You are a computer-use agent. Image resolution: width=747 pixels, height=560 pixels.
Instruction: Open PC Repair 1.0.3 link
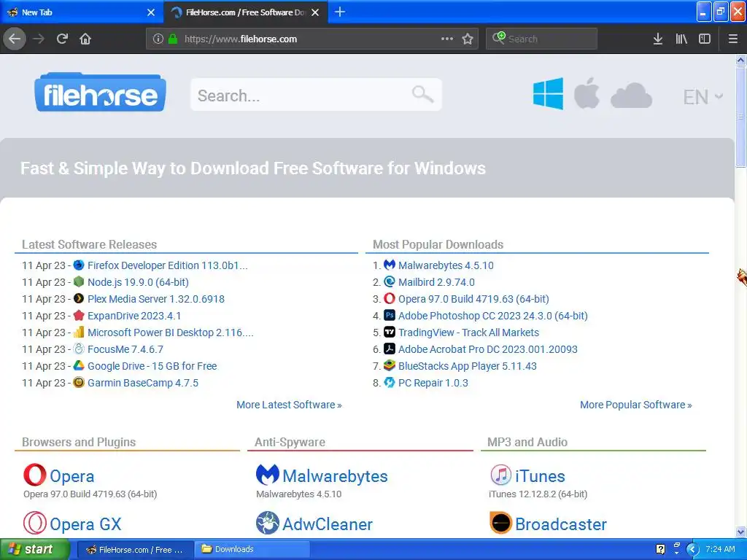pos(433,383)
